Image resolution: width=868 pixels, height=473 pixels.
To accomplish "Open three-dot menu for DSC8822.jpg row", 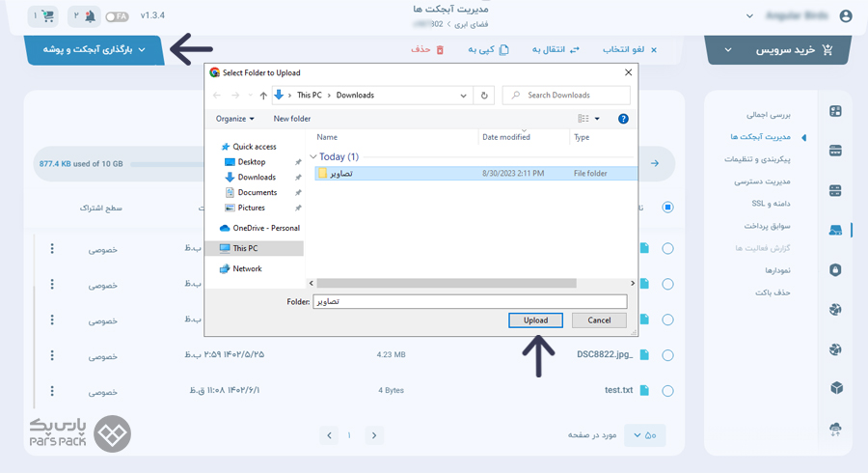I will pyautogui.click(x=52, y=355).
